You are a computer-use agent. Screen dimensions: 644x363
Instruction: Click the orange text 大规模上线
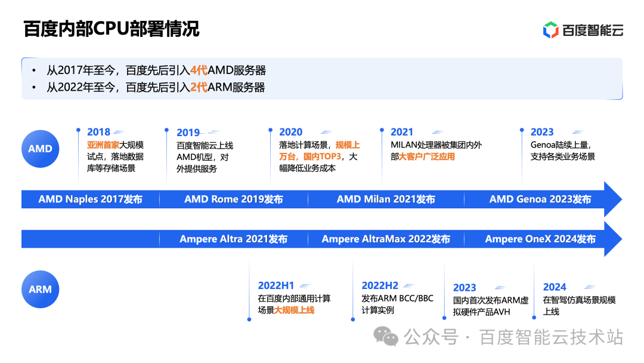(294, 310)
